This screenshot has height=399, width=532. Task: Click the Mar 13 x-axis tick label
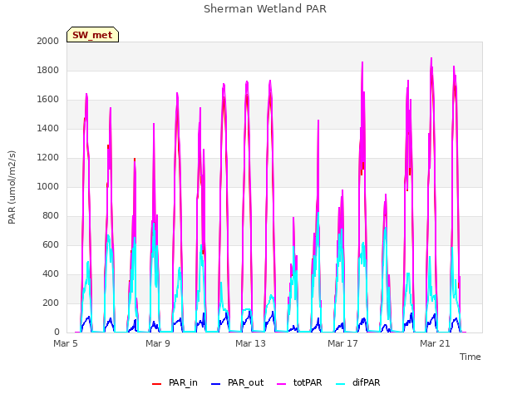click(x=250, y=343)
